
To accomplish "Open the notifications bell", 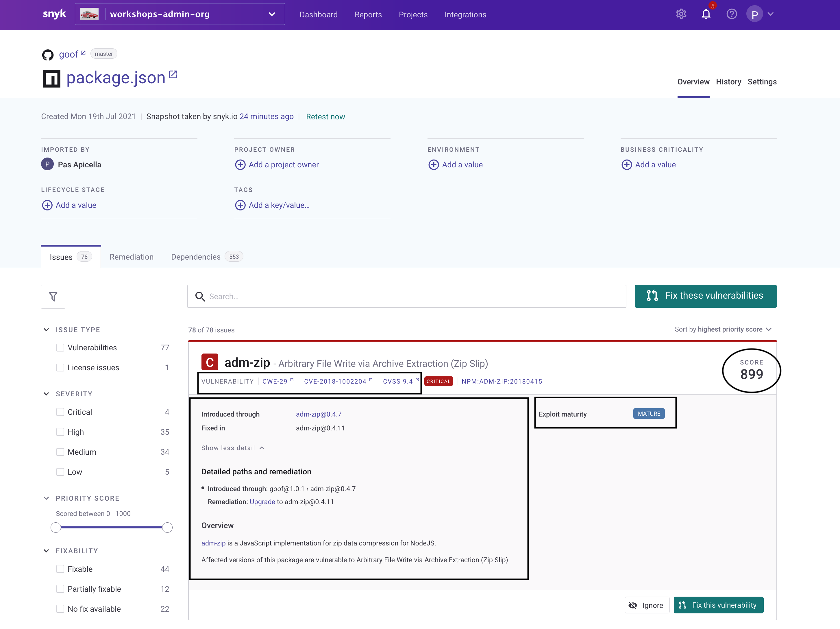I will [706, 14].
